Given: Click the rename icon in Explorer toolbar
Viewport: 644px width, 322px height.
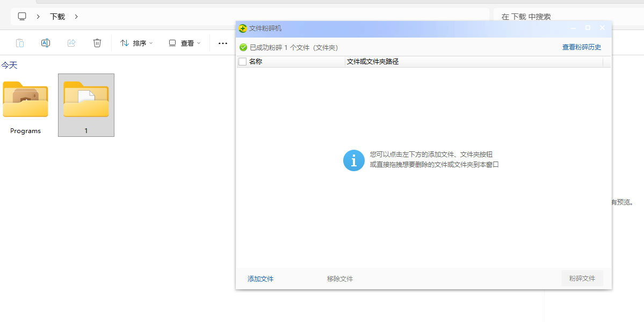Looking at the screenshot, I should [46, 43].
